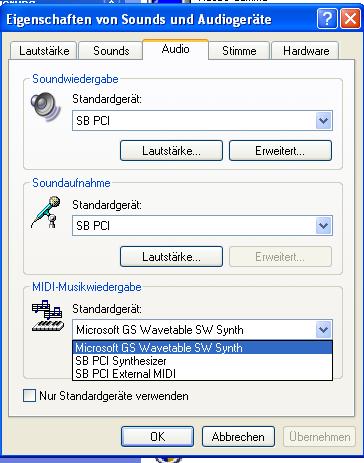
Task: Click the MIDI-Musikwiedergabe group label
Action: [x=87, y=287]
